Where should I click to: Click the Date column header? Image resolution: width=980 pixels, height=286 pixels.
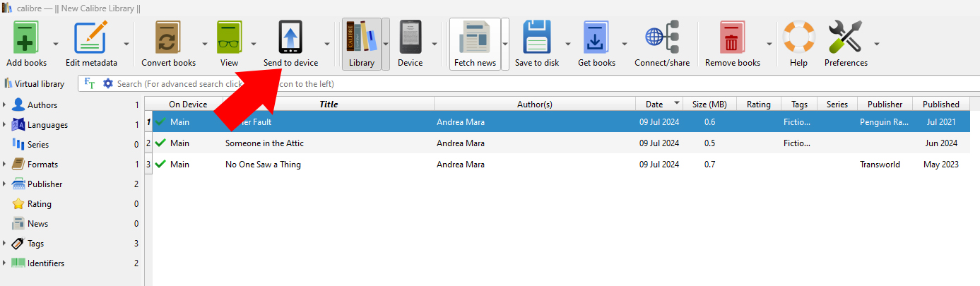click(x=654, y=105)
